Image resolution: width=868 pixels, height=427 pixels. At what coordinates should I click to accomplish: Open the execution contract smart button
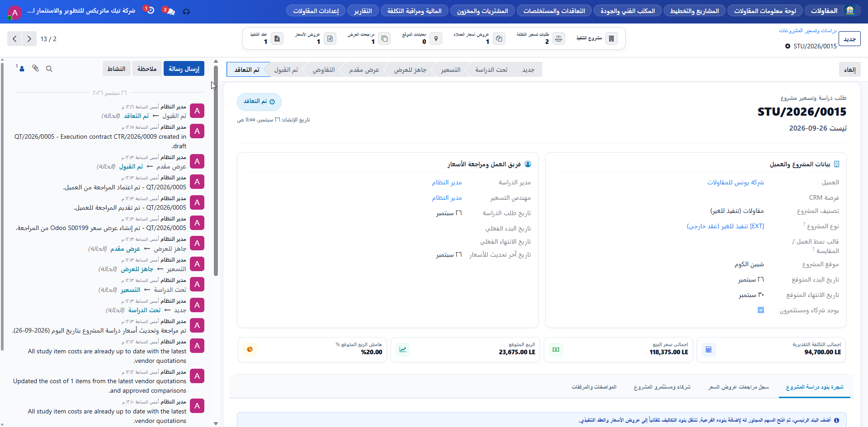click(x=266, y=38)
